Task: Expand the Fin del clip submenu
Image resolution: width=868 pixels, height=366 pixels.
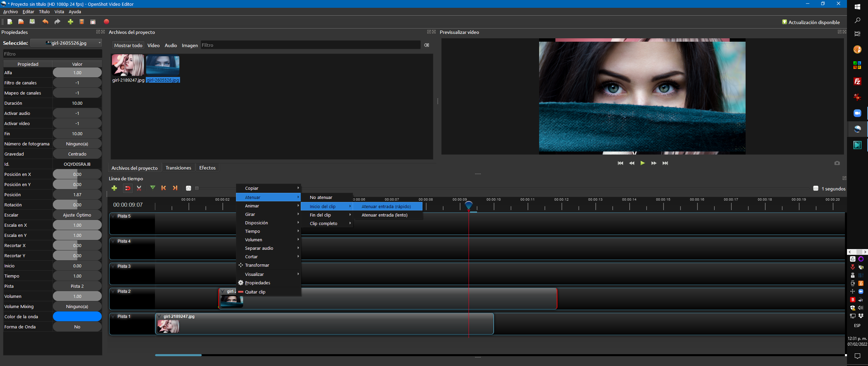Action: (327, 215)
